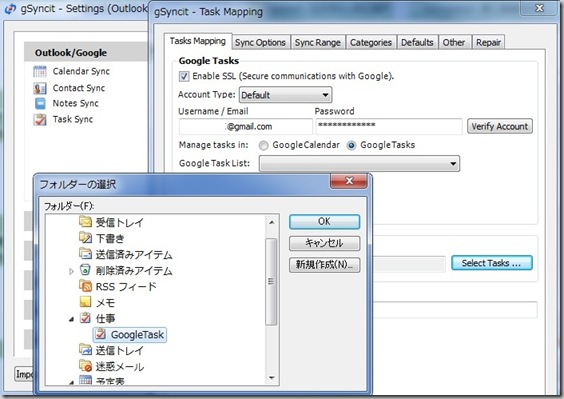Click the キャンセル button
The width and height of the screenshot is (564, 399).
click(324, 243)
